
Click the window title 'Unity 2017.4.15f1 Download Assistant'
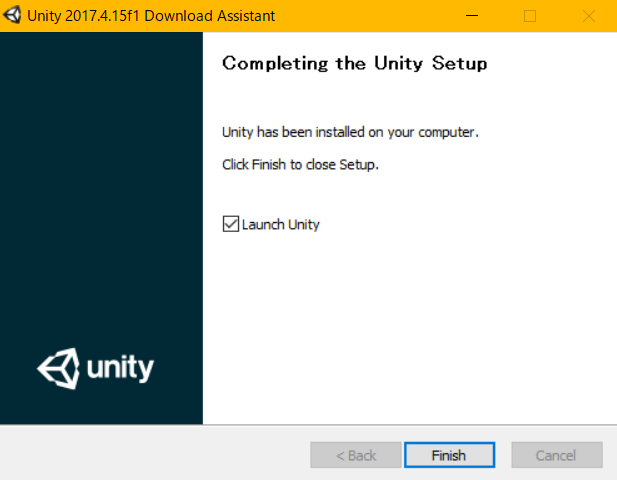[x=151, y=16]
